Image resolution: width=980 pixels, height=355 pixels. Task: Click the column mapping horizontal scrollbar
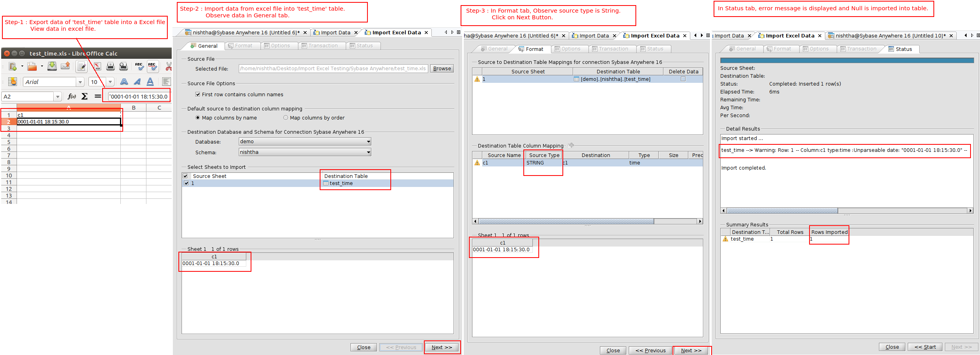point(566,221)
